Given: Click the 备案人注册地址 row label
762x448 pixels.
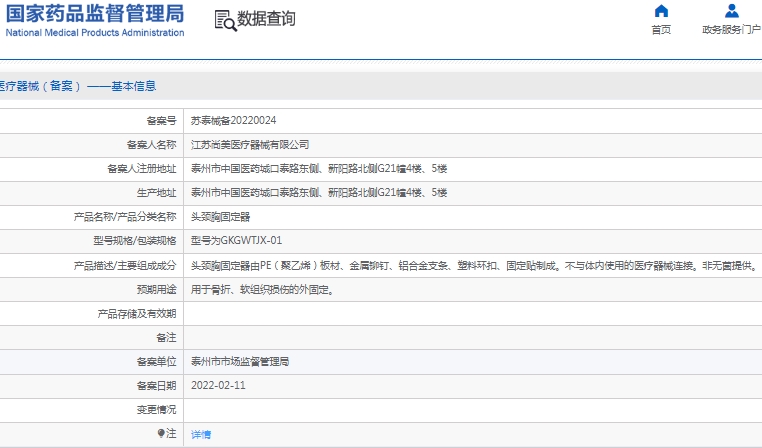Looking at the screenshot, I should point(142,169).
